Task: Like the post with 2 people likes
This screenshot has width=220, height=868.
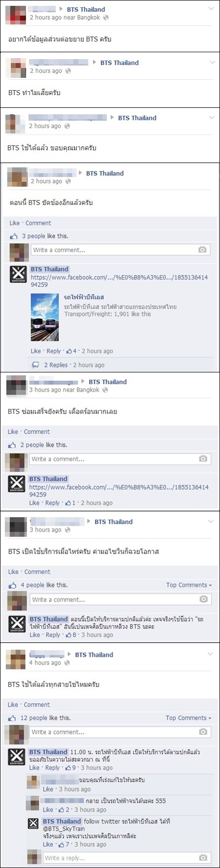Action: click(x=13, y=432)
